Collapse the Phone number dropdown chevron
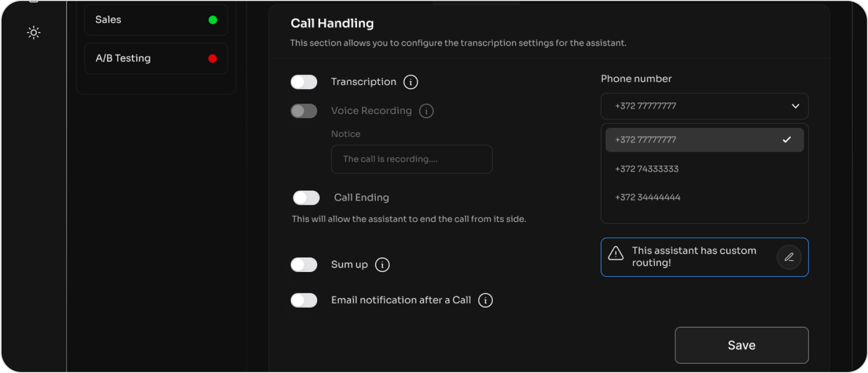 795,106
